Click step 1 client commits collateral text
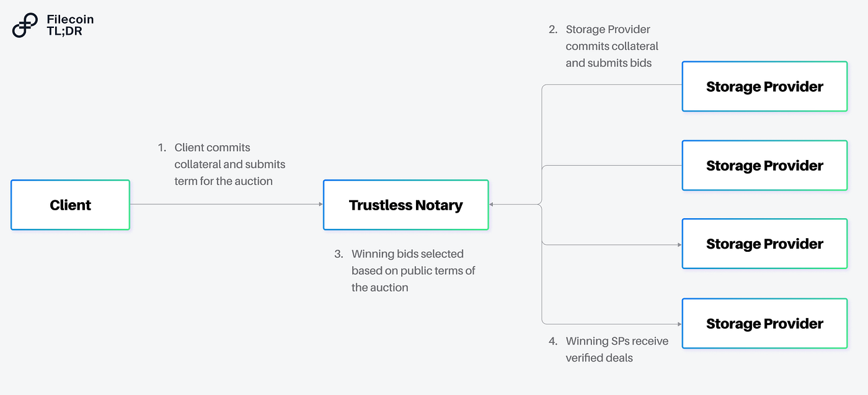 point(222,164)
